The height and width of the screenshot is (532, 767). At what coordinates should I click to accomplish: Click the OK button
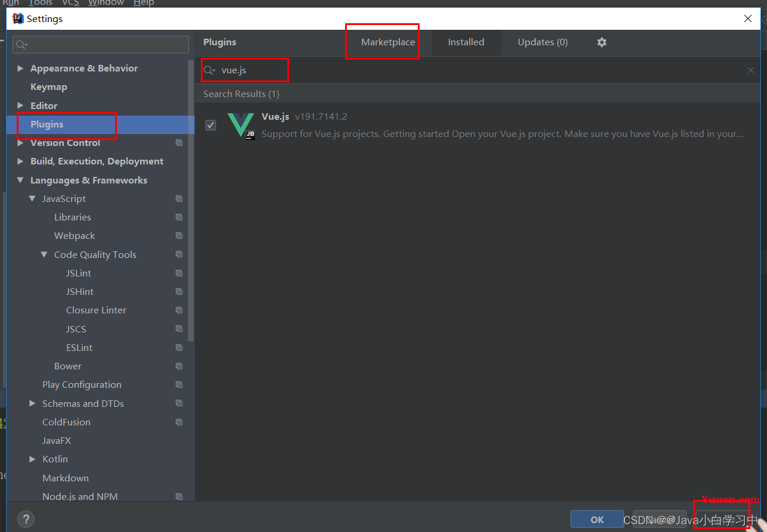coord(597,519)
